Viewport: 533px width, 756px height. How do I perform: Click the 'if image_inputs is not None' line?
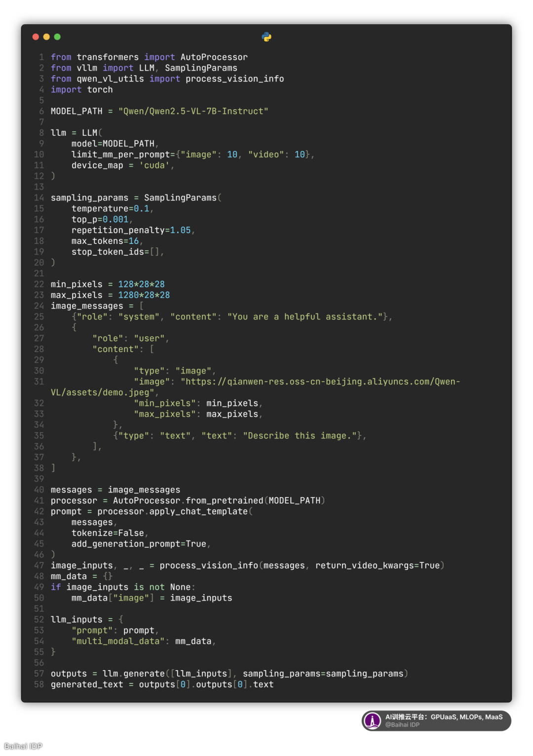click(123, 588)
